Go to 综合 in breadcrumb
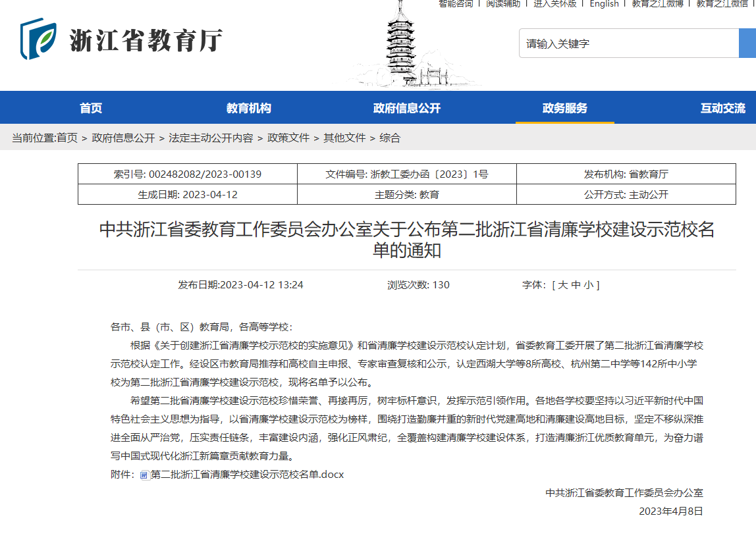The height and width of the screenshot is (549, 756). 390,138
